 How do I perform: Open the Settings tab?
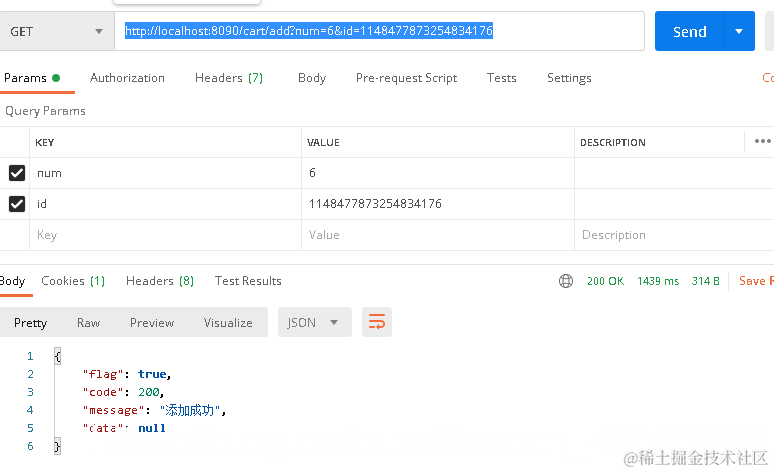(569, 78)
